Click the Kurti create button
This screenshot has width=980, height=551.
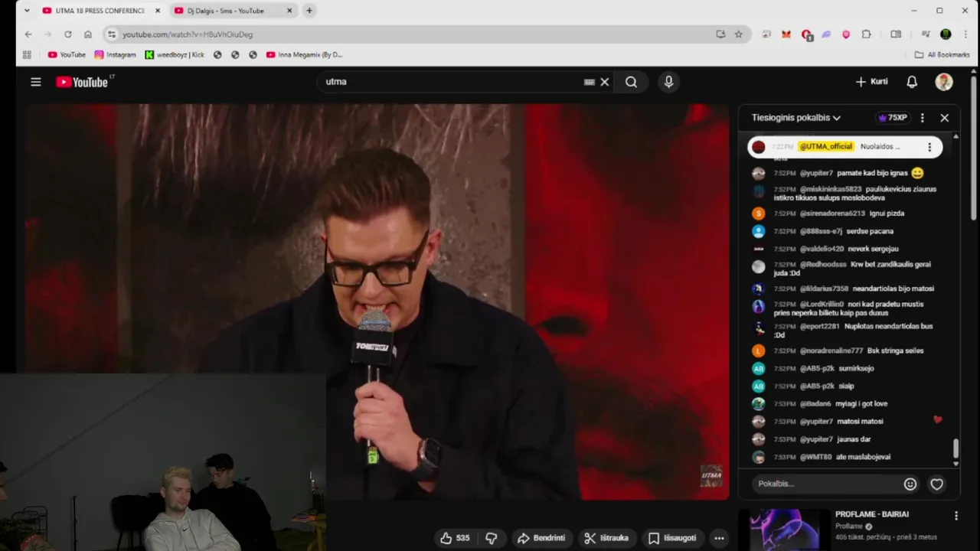pos(871,82)
